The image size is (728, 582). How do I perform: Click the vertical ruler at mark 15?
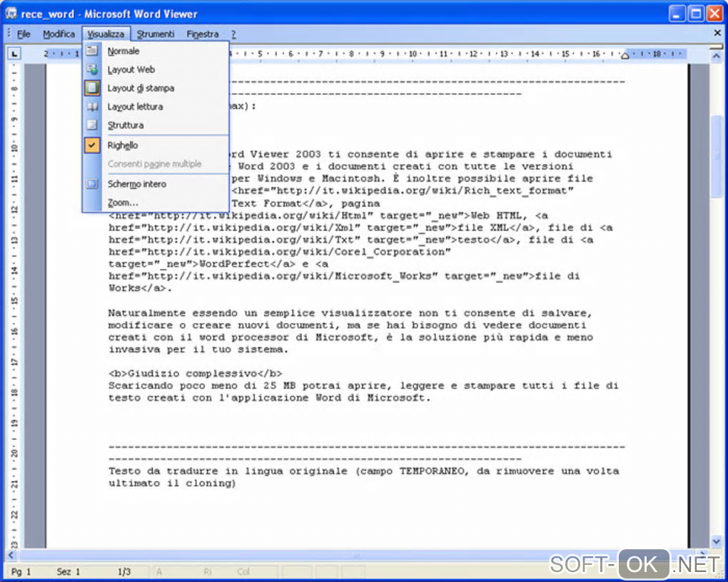[14, 301]
